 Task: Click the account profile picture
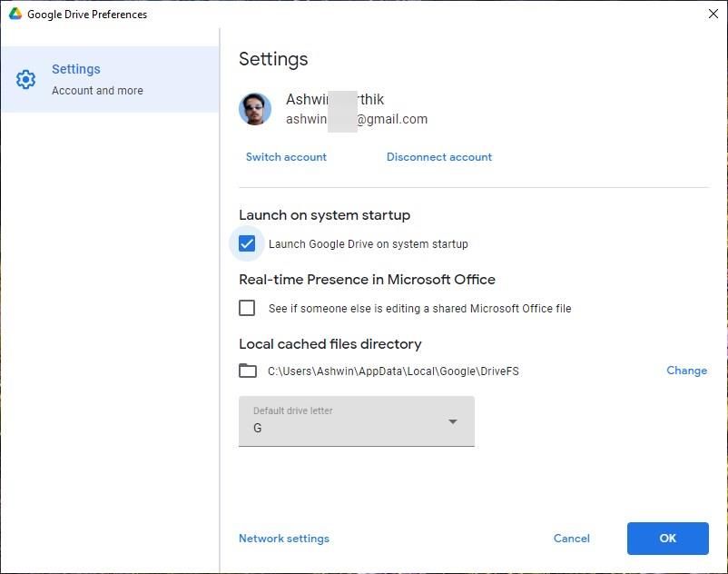[255, 109]
